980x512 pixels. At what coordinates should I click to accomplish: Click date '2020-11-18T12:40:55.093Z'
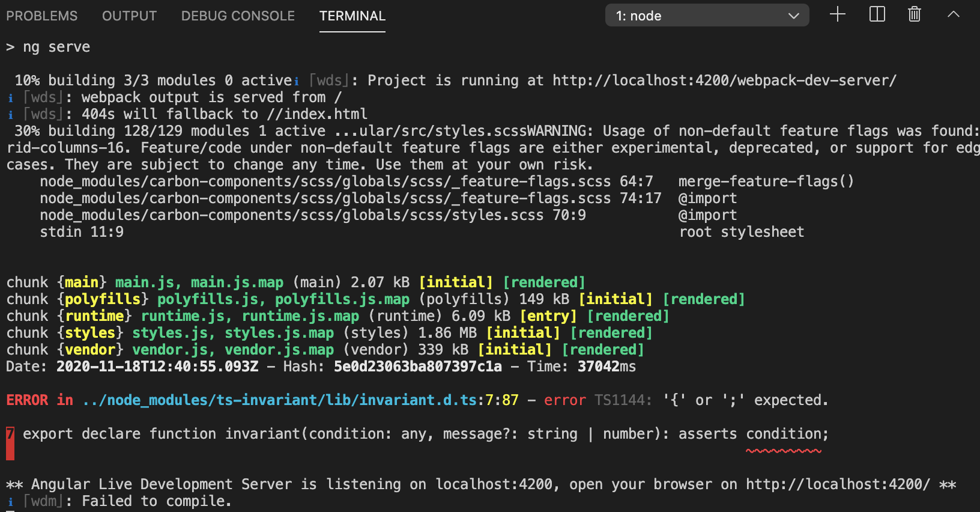[x=157, y=367]
